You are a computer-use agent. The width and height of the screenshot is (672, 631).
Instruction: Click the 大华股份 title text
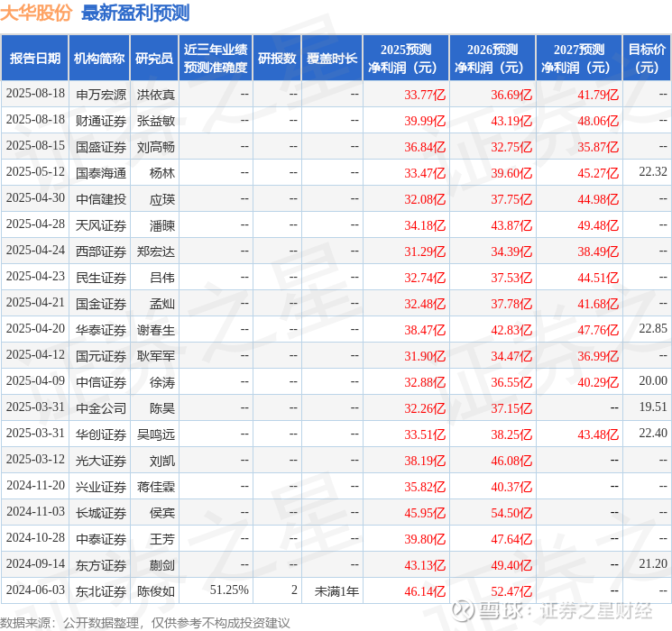[36, 13]
